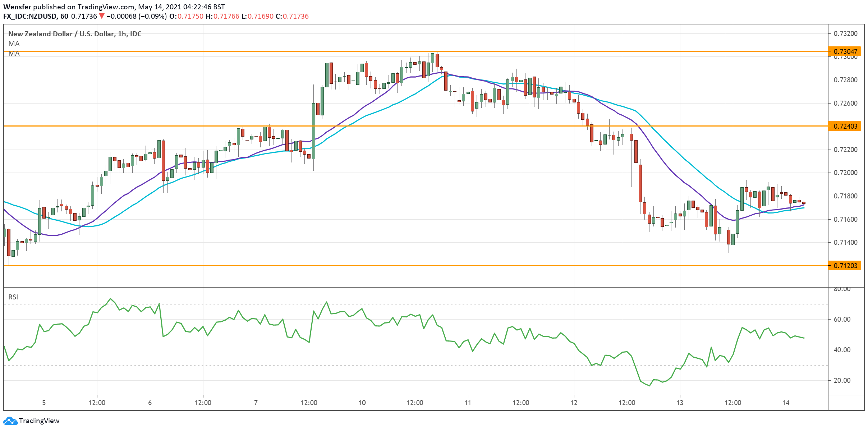Click the red down-arrow price change icon
Screen dimensions: 868x431
point(102,16)
